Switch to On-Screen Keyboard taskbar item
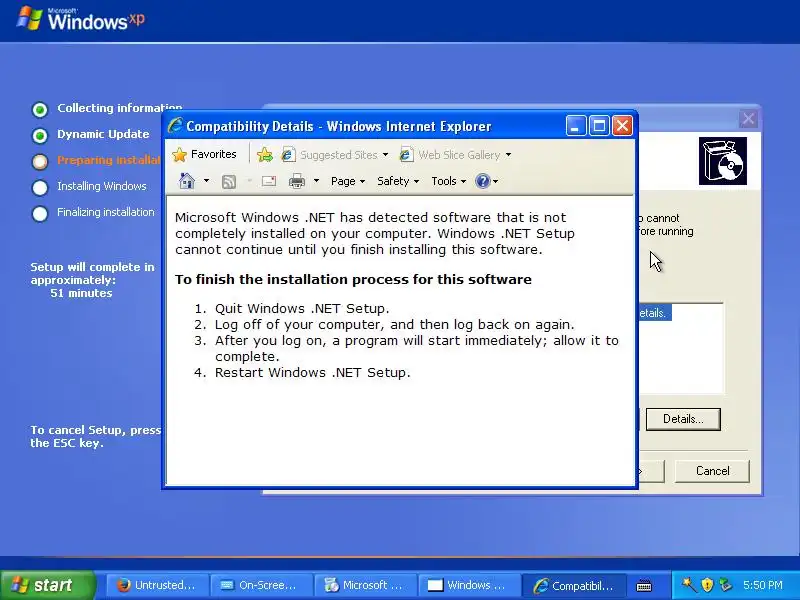Image resolution: width=800 pixels, height=600 pixels. (x=262, y=585)
